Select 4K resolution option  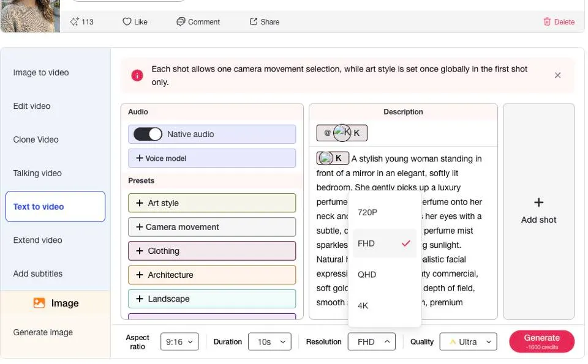click(385, 306)
